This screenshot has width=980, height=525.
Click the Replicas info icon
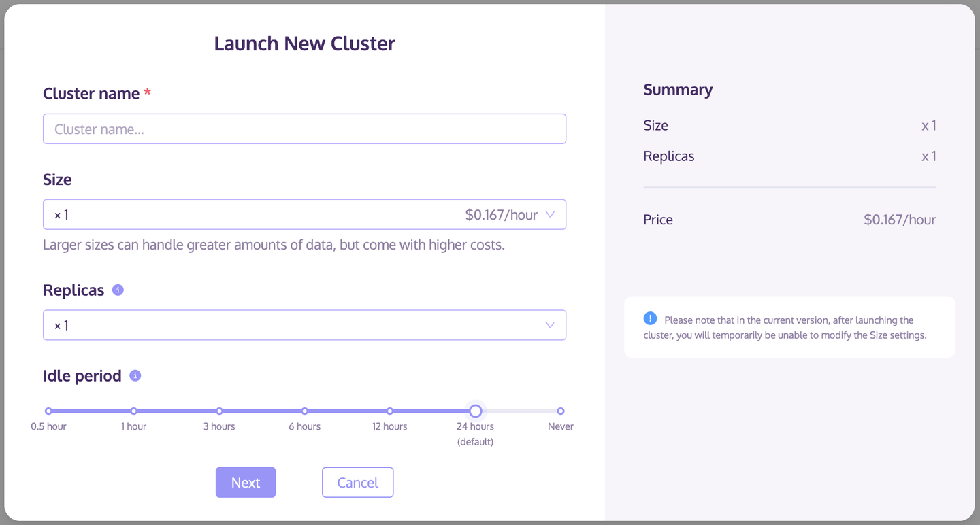click(x=118, y=290)
